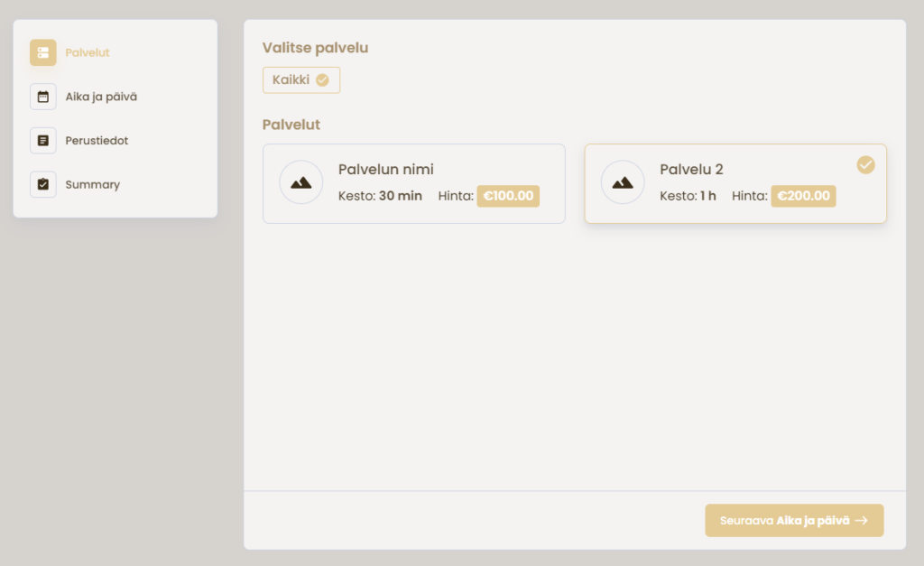Jump to the Summary step label
Screen dimensions: 924x566
click(92, 184)
